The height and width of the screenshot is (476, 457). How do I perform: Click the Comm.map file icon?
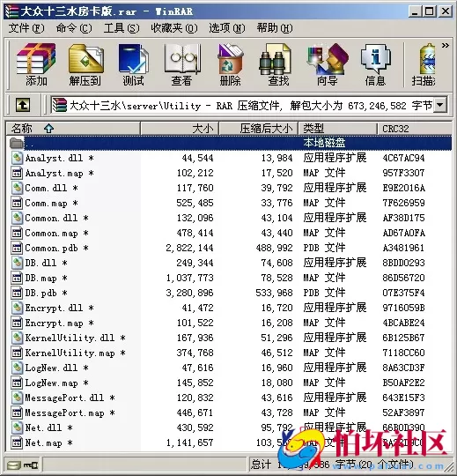pyautogui.click(x=17, y=203)
